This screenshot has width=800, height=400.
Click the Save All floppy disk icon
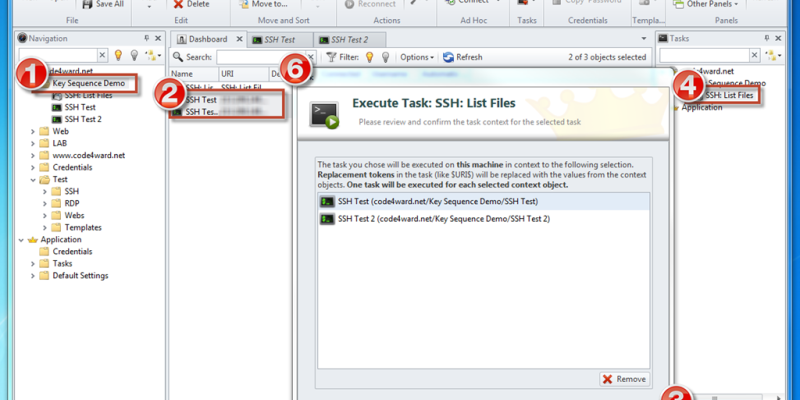84,4
